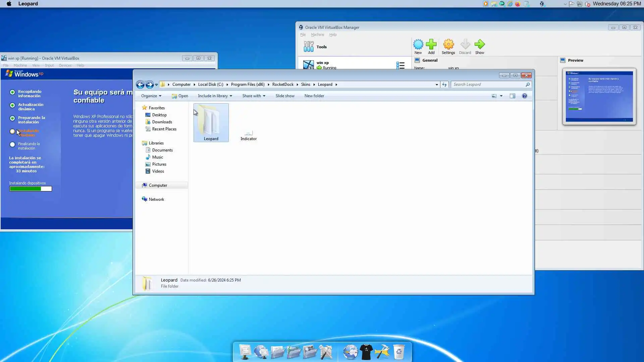Click the Explorer back navigation arrow
The width and height of the screenshot is (644, 362).
pos(140,85)
